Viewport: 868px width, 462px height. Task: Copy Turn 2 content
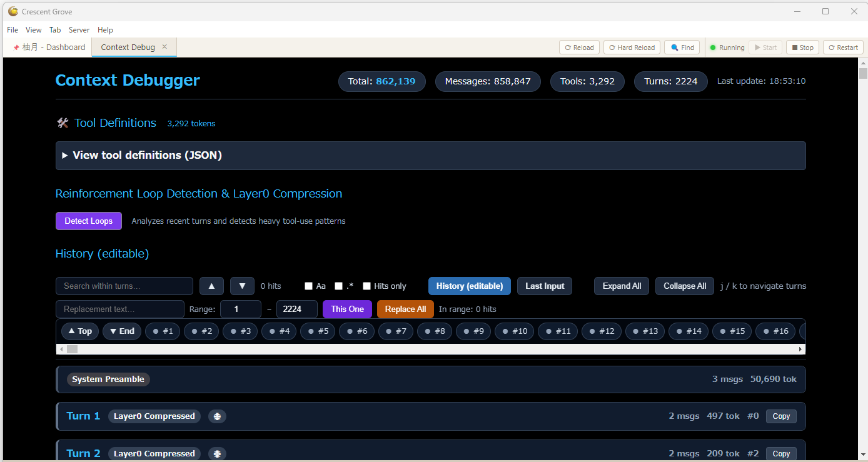pyautogui.click(x=782, y=454)
